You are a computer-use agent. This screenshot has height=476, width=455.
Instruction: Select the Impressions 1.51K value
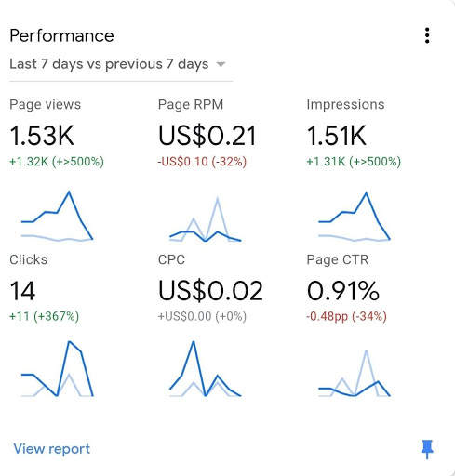(x=337, y=136)
